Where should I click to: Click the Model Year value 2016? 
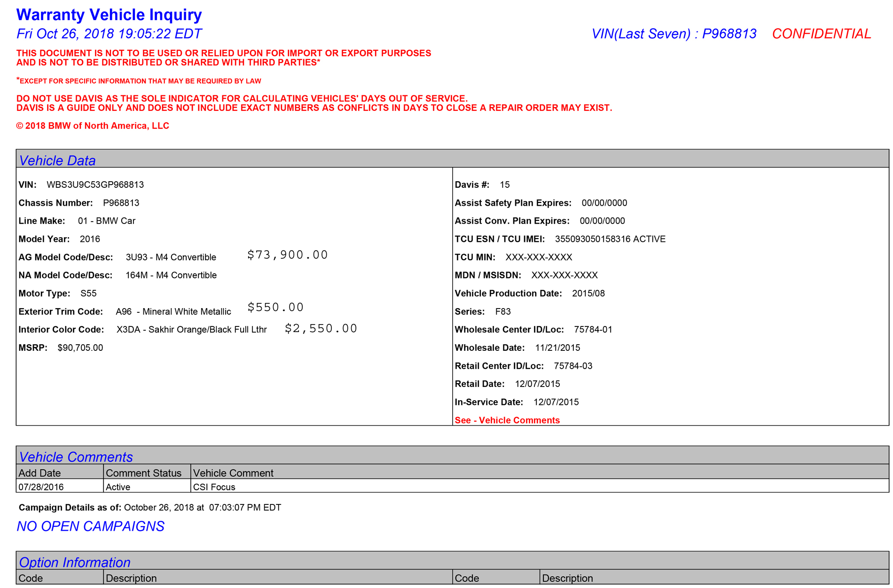90,239
